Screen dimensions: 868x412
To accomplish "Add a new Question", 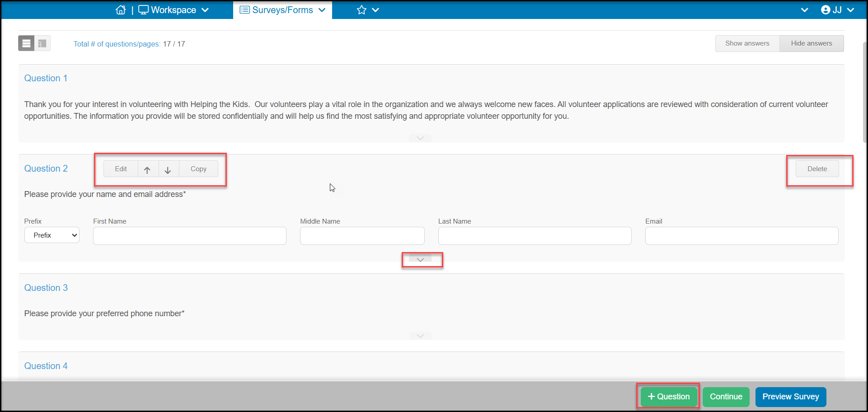I will pyautogui.click(x=669, y=397).
